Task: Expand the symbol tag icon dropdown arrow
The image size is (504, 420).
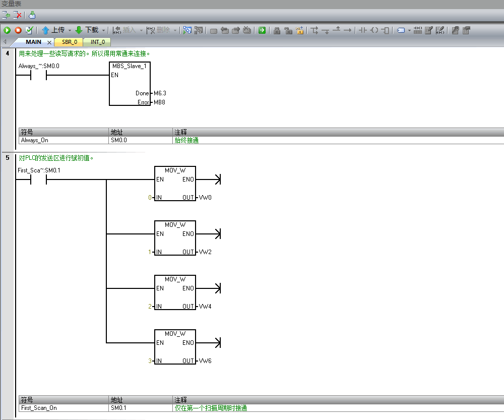Action: [409, 30]
